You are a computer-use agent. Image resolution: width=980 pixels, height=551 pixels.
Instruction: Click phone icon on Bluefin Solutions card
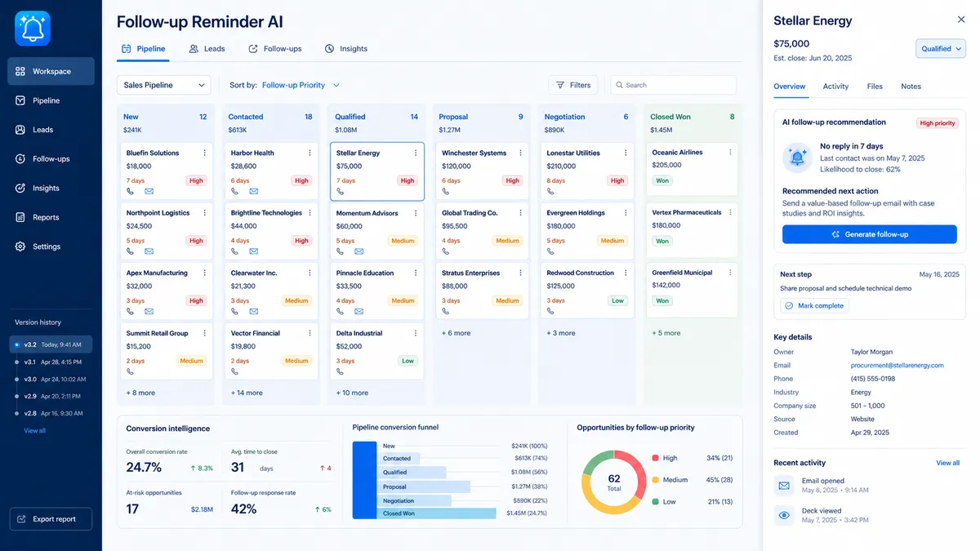point(130,192)
